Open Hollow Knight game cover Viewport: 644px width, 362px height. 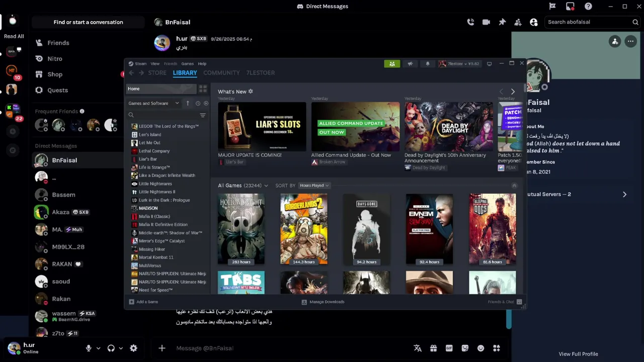point(241,229)
